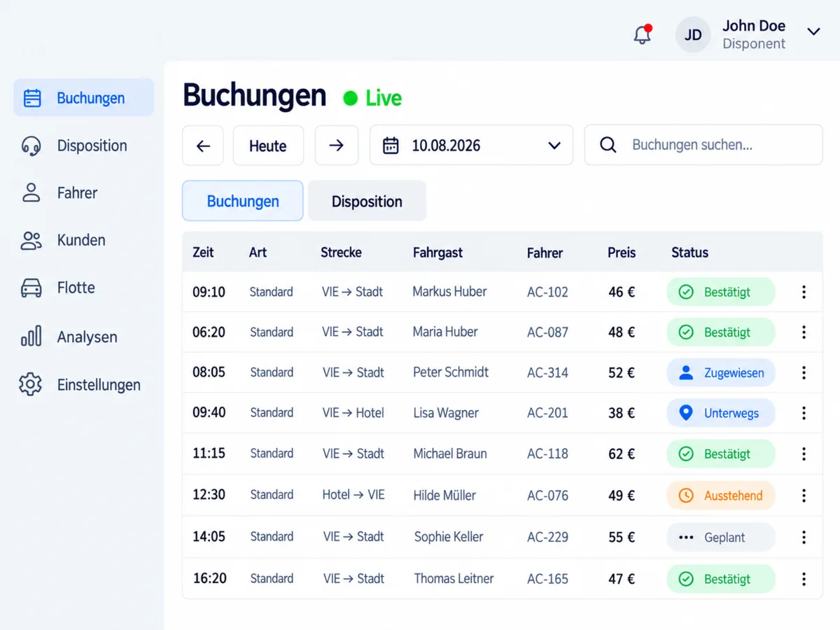Click Geplant status of Sophie Keller
The height and width of the screenshot is (630, 840).
tap(720, 537)
